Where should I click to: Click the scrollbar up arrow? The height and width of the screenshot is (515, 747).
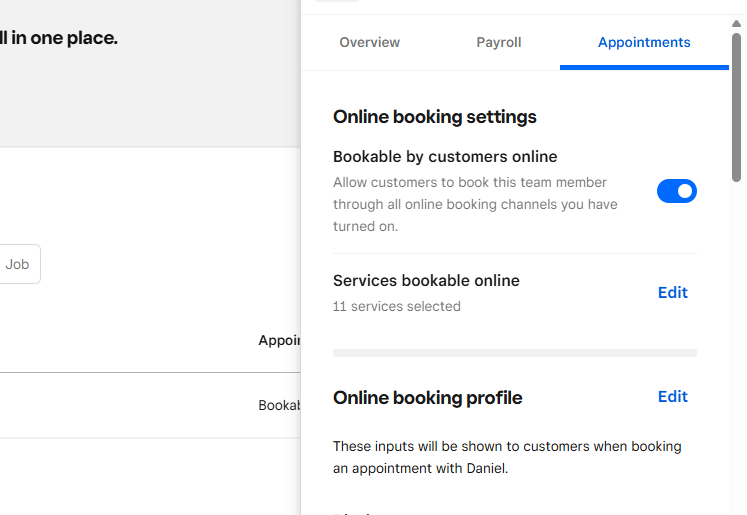point(737,23)
